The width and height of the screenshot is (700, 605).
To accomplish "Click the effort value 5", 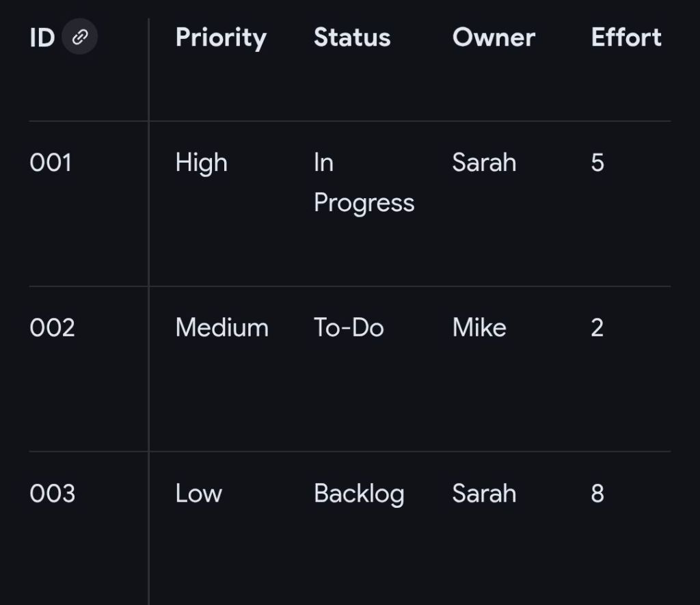I will point(597,163).
